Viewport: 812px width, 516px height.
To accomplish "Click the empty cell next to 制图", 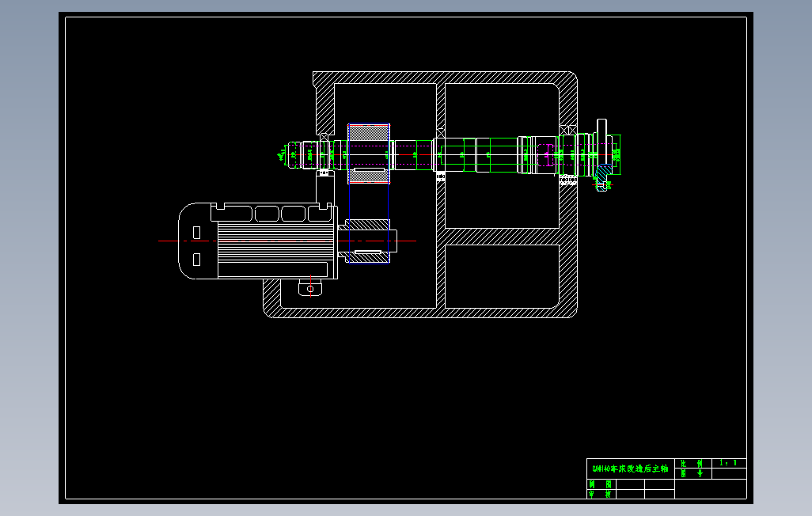I will point(630,484).
